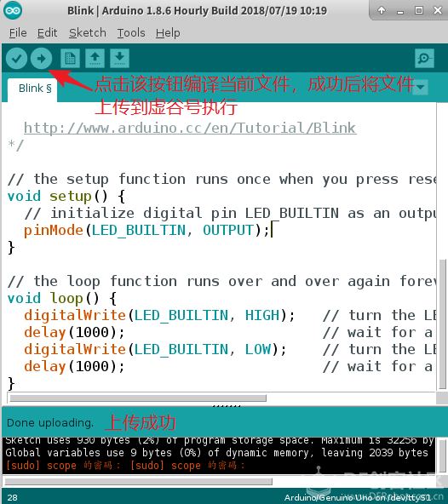Open the Help menu
This screenshot has height=504, width=448.
click(168, 33)
